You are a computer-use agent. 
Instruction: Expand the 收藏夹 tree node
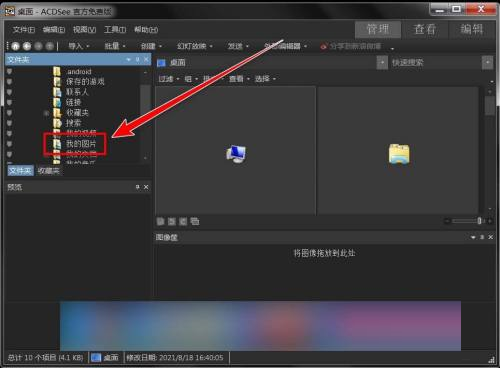(46, 113)
